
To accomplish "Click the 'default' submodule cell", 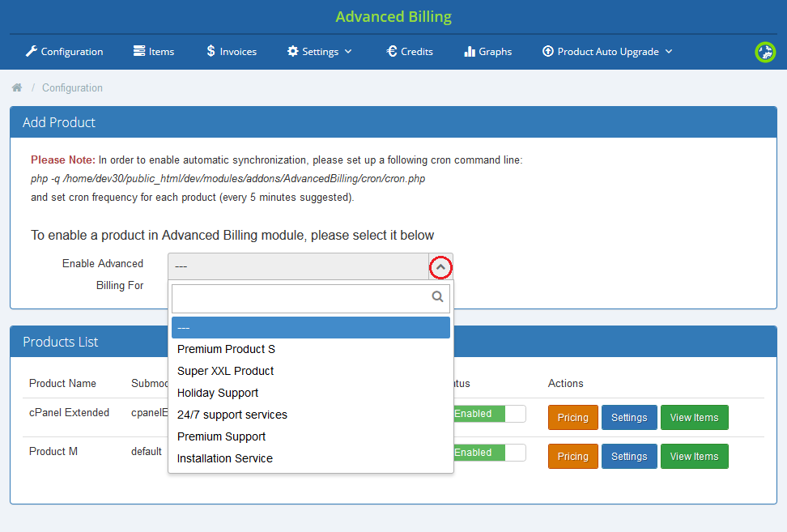I will pos(147,452).
